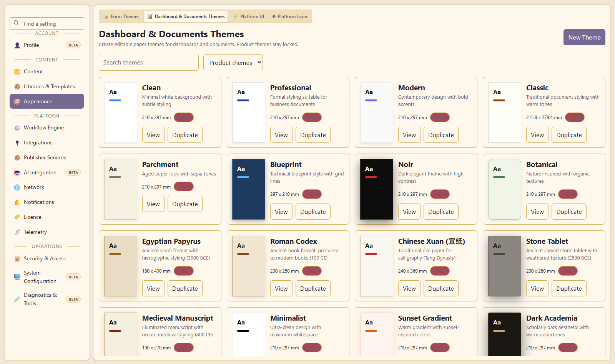Duplicate the Egyptian Papyrus theme
This screenshot has width=615, height=364.
click(x=185, y=288)
